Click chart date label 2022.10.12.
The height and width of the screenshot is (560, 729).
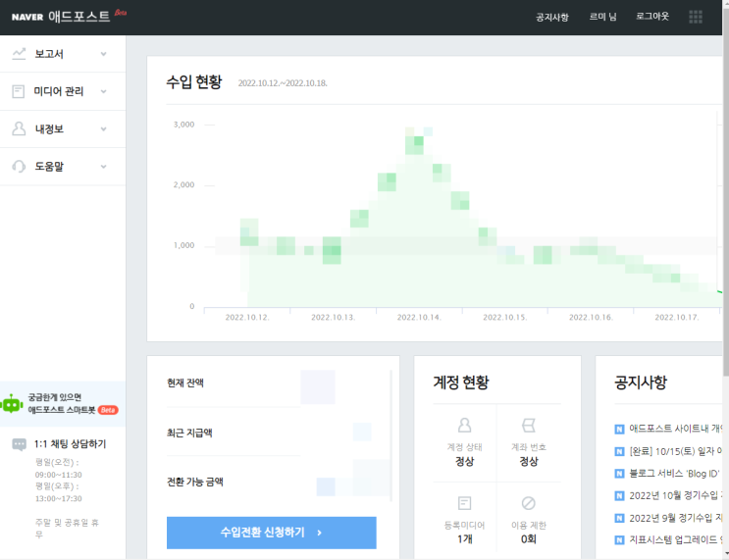[x=247, y=318]
